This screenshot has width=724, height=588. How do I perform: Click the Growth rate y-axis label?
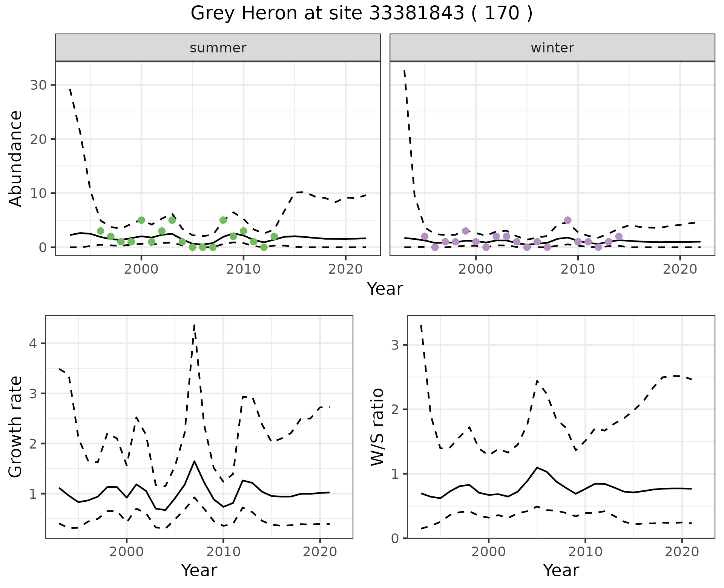(15, 427)
